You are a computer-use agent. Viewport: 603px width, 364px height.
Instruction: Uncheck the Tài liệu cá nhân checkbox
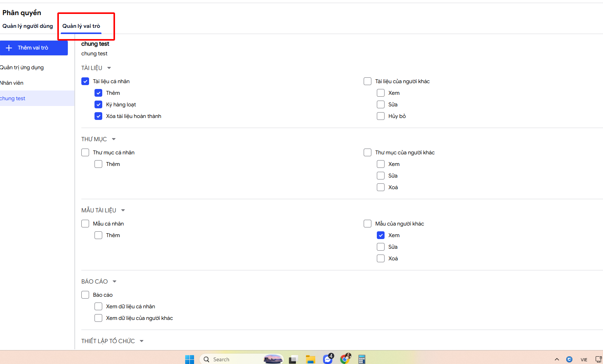[x=85, y=81]
